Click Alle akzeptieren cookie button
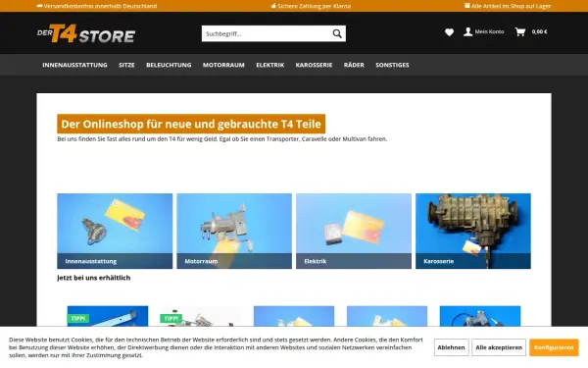Screen dimensions: 588x368 [x=499, y=347]
